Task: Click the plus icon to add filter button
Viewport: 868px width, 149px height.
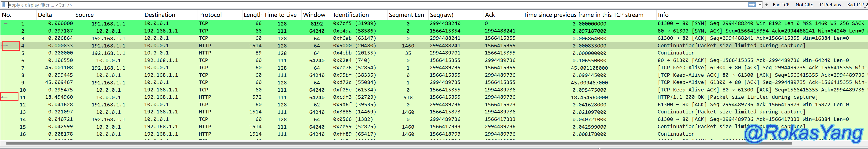Action: [767, 5]
